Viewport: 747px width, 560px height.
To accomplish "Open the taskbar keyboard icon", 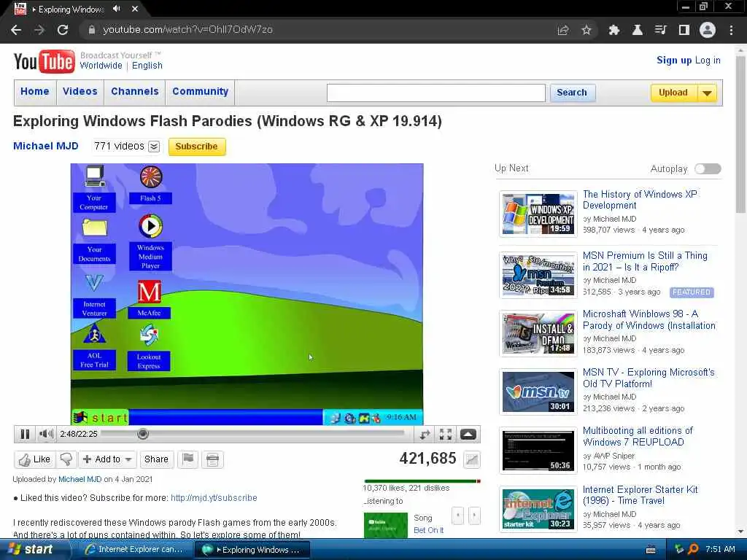I will [x=651, y=550].
